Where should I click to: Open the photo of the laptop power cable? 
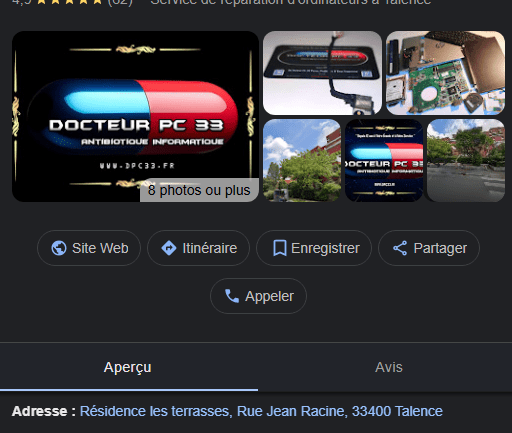(322, 73)
